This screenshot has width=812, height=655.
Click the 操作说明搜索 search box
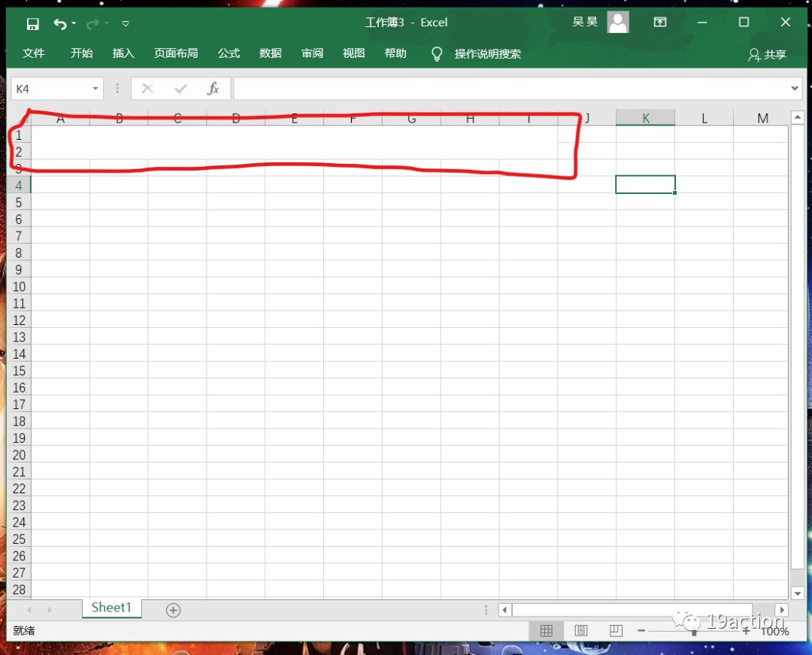click(487, 54)
